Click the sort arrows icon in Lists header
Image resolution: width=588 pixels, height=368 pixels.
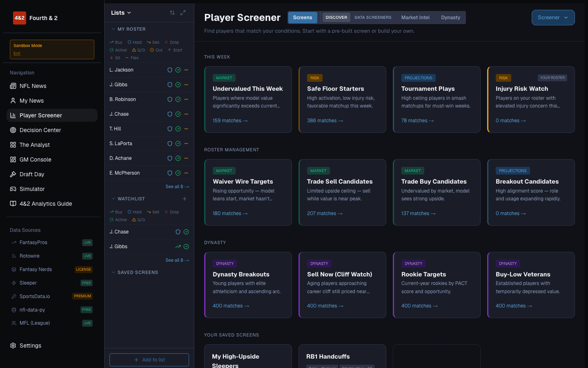[x=172, y=13]
